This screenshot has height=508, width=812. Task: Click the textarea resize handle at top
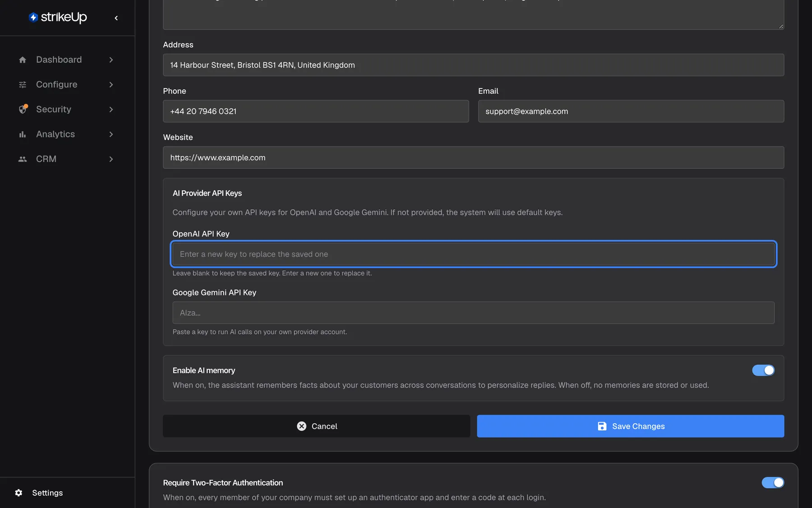tap(781, 26)
